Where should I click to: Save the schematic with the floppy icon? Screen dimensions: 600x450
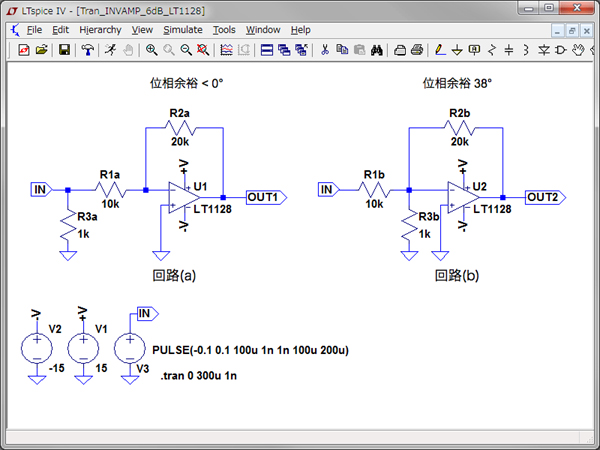[64, 50]
